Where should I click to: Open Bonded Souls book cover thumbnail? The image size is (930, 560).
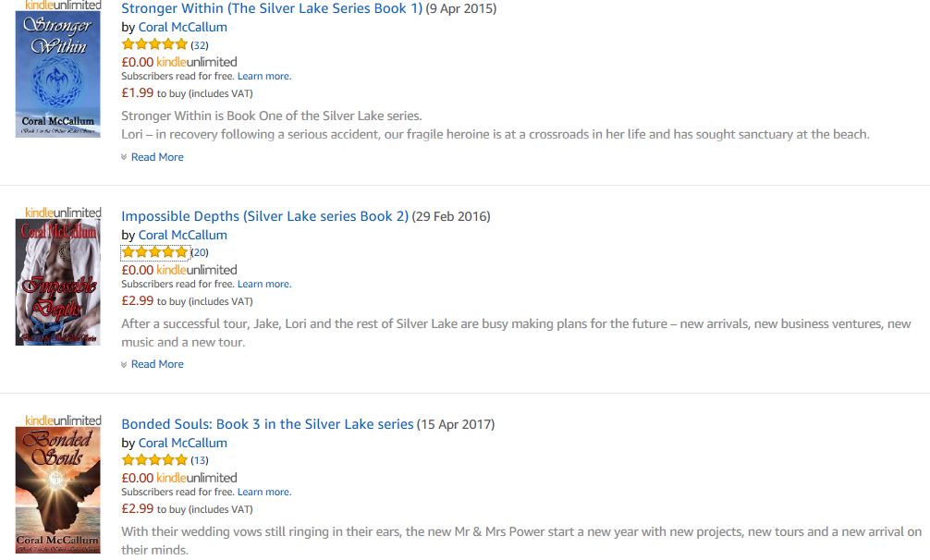[58, 489]
